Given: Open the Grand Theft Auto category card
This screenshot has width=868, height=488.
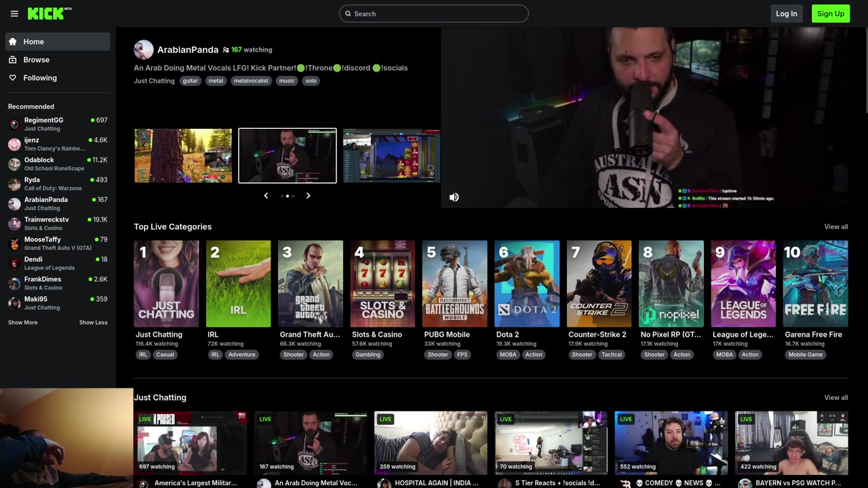Looking at the screenshot, I should tap(311, 284).
